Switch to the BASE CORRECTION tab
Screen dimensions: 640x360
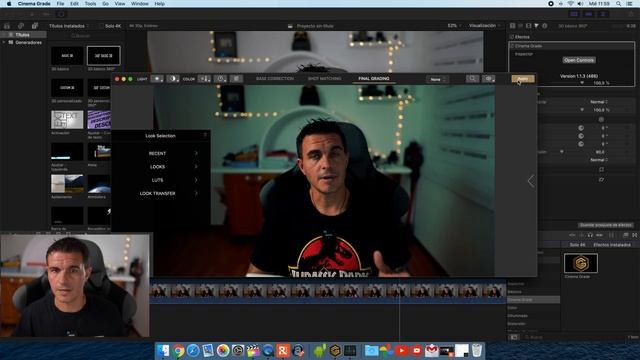275,78
